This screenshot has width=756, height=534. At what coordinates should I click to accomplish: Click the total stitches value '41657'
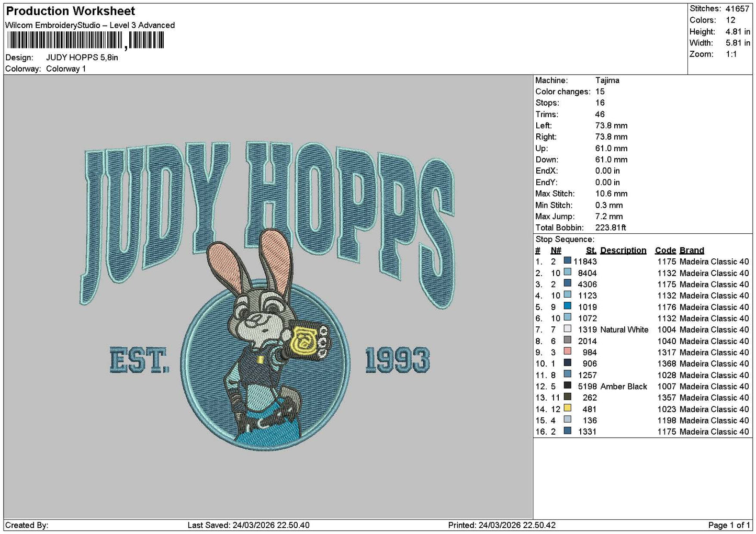point(737,9)
